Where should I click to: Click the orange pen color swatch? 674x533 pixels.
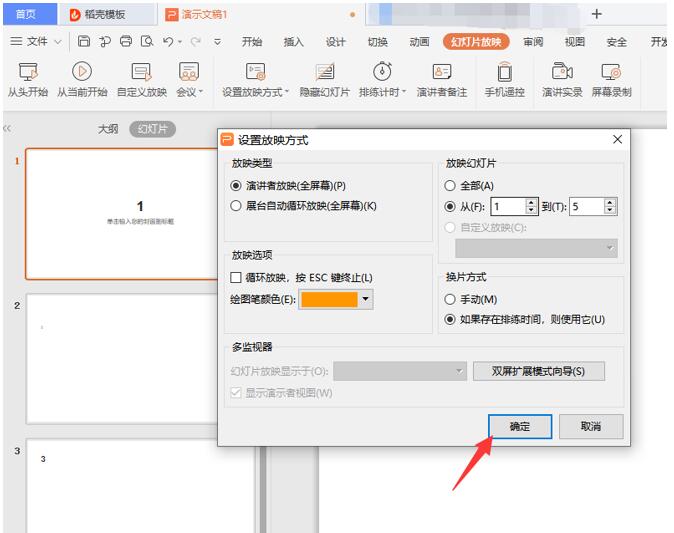click(x=329, y=299)
